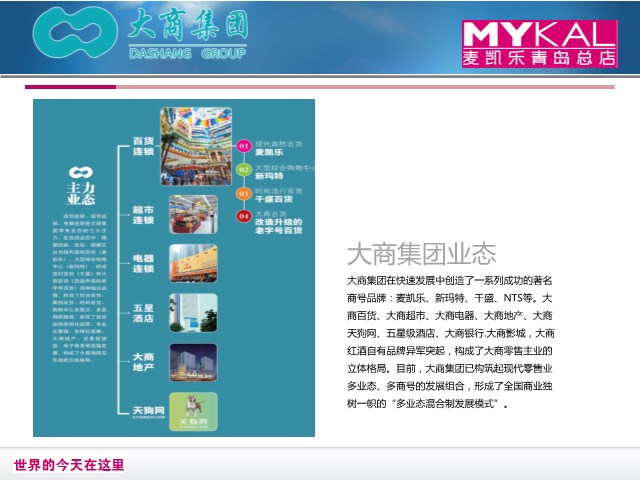This screenshot has width=640, height=480.
Task: Click the small 现代高档百货 caption
Action: (279, 144)
